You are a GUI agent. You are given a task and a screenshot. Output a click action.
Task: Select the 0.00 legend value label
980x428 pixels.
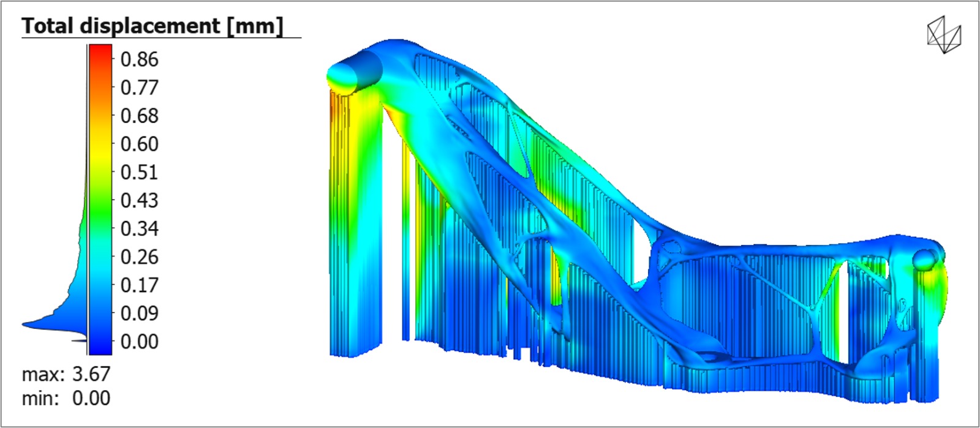[x=139, y=341]
